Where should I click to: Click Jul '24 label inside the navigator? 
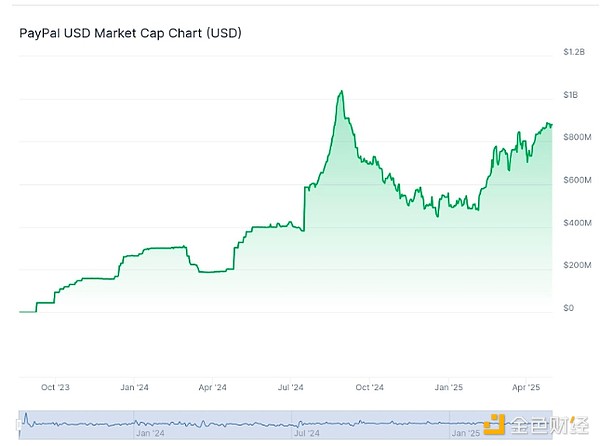pos(307,435)
